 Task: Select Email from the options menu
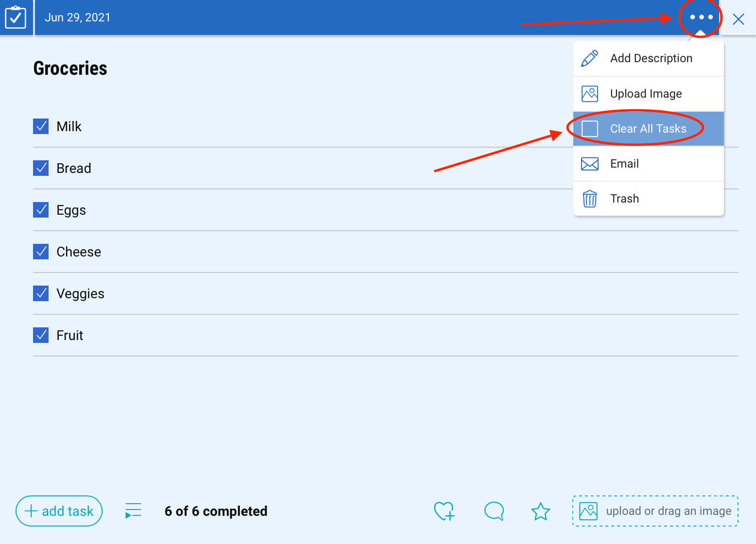[649, 164]
